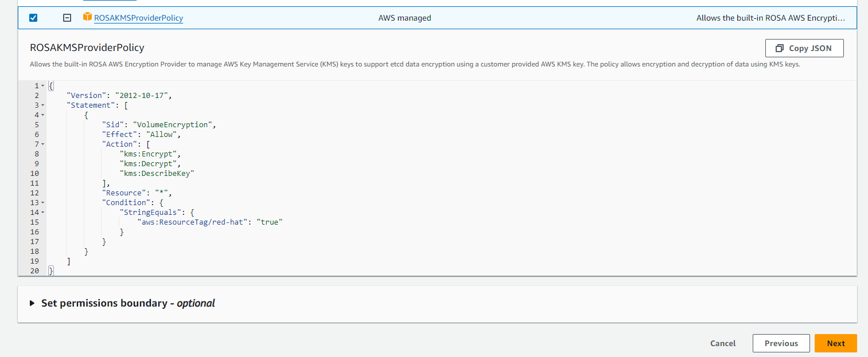Expand Set permissions boundary section
The height and width of the screenshot is (357, 868).
pyautogui.click(x=122, y=303)
